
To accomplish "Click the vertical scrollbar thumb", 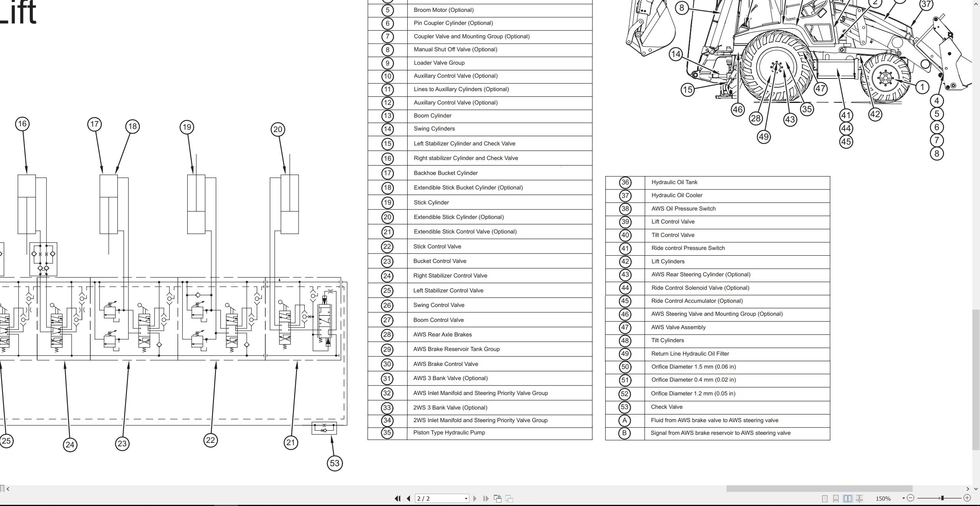I will (976, 380).
